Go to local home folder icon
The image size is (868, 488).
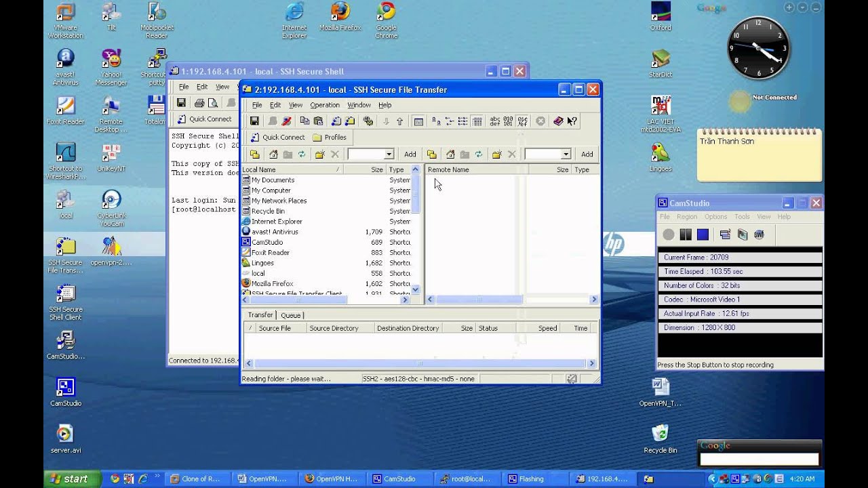point(273,155)
